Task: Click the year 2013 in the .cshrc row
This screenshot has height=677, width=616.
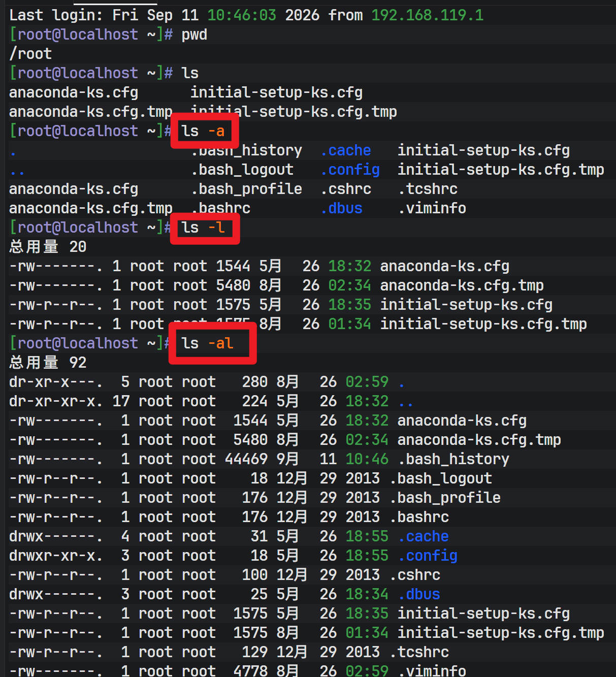Action: pyautogui.click(x=363, y=575)
